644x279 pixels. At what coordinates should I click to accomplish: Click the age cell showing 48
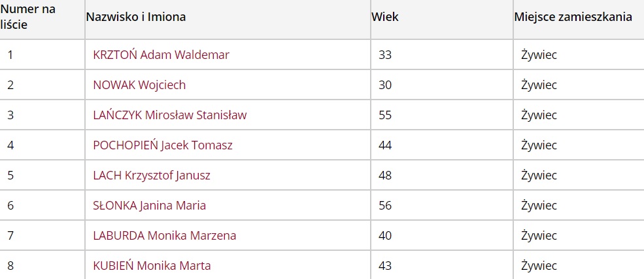click(x=385, y=176)
